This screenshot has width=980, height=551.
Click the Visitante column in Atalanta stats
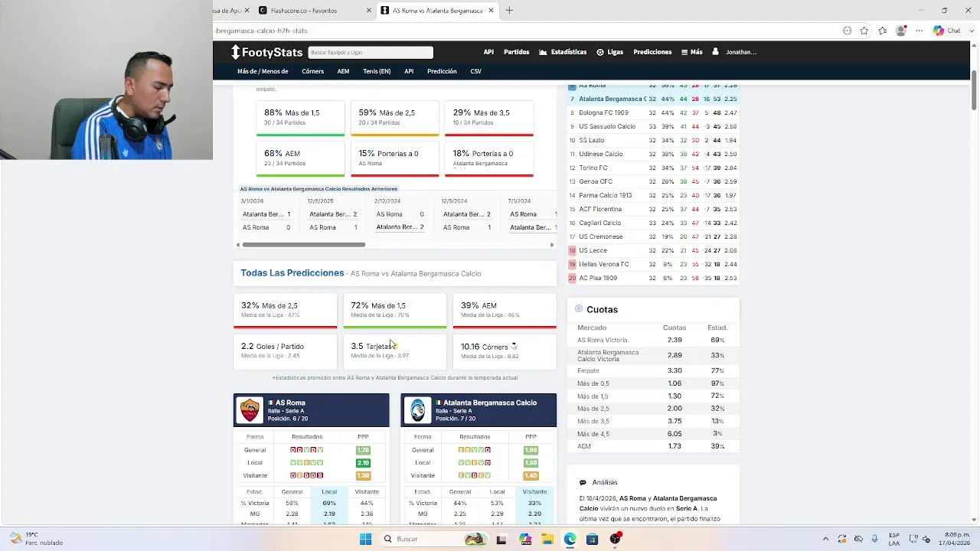[534, 492]
